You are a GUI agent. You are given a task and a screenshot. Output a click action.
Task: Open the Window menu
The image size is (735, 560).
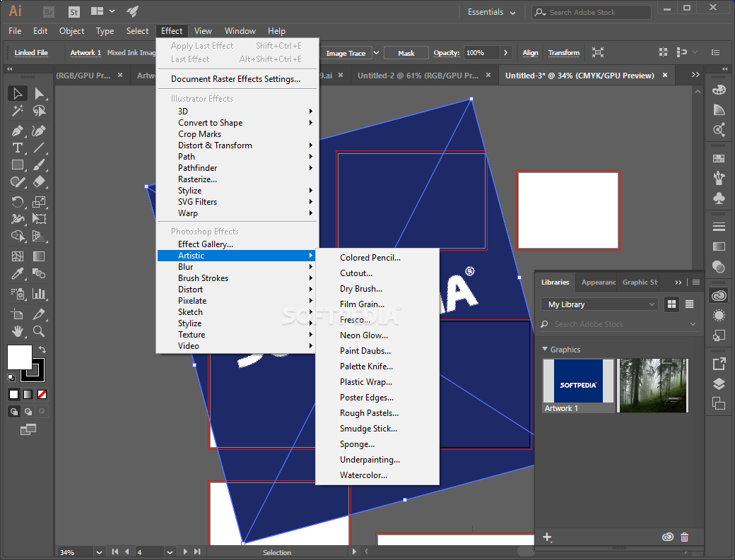click(240, 31)
